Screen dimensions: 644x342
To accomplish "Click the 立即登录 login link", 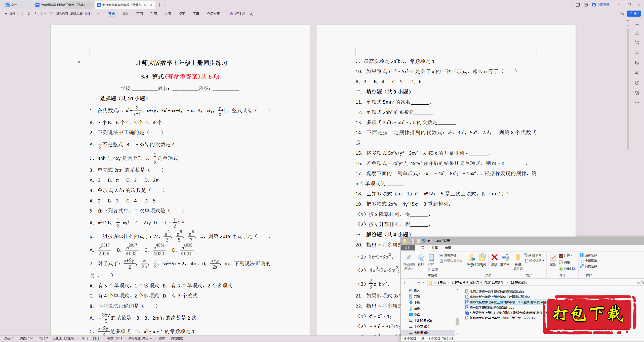I will tap(601, 5).
